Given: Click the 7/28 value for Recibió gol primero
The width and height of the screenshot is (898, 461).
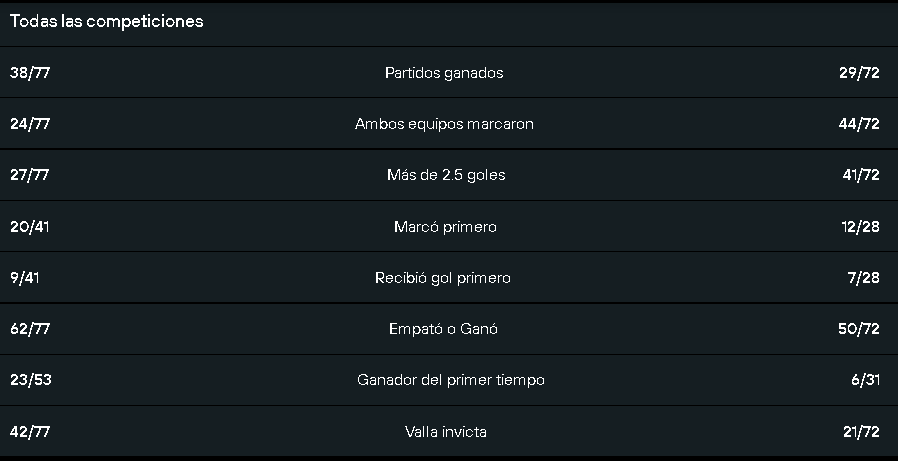Looking at the screenshot, I should point(864,278).
